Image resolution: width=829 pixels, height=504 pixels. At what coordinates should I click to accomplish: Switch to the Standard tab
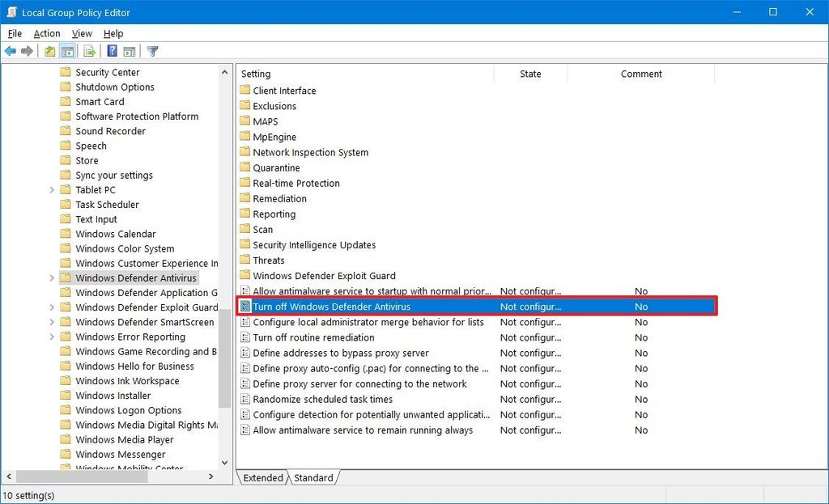pyautogui.click(x=313, y=478)
